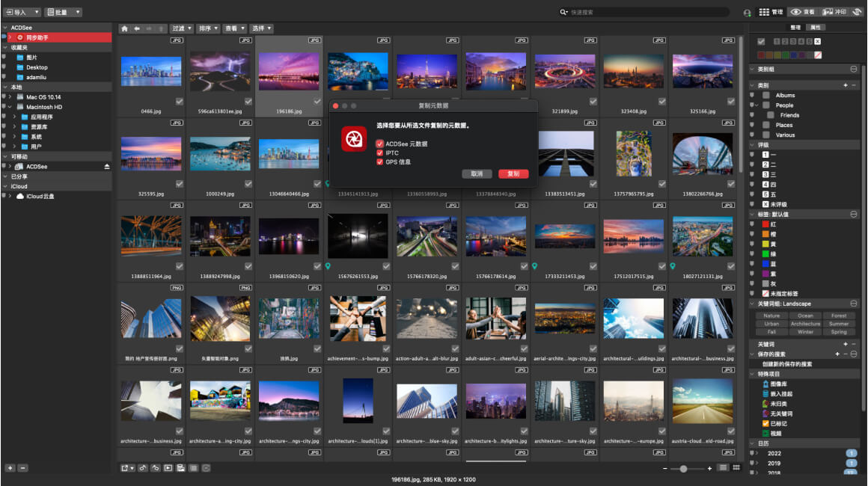The height and width of the screenshot is (486, 868).
Task: Click the 365 icon at top right
Action: coord(858,12)
